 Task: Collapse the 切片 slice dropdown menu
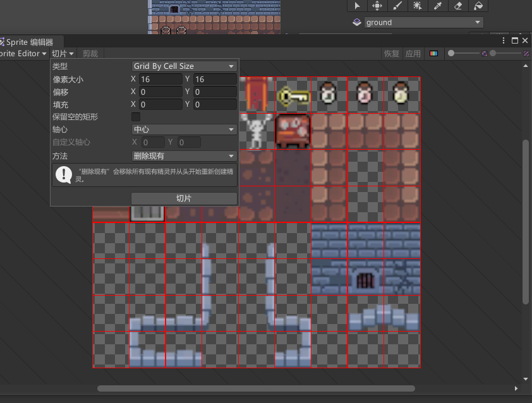point(63,54)
